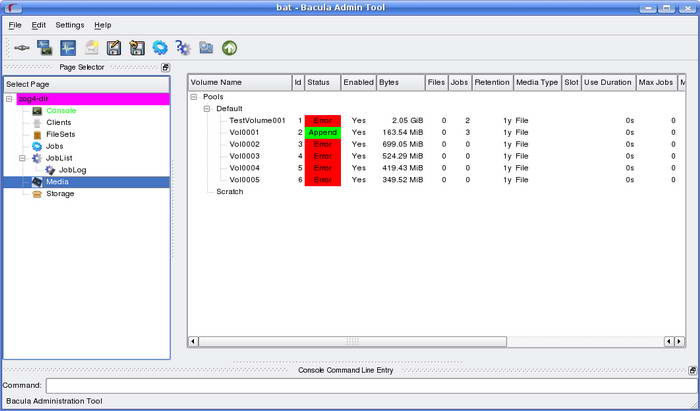The height and width of the screenshot is (411, 700).
Task: Click the Jobs blue gear tree icon
Action: (x=37, y=146)
